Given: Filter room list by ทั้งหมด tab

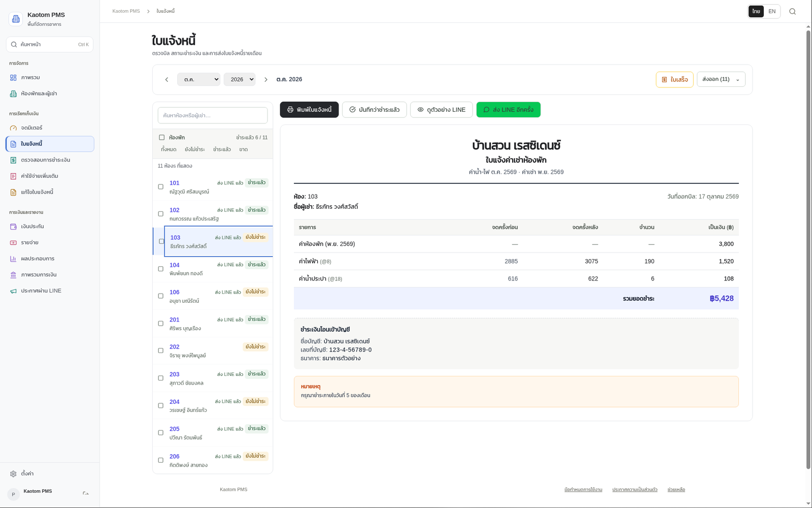Looking at the screenshot, I should (168, 149).
